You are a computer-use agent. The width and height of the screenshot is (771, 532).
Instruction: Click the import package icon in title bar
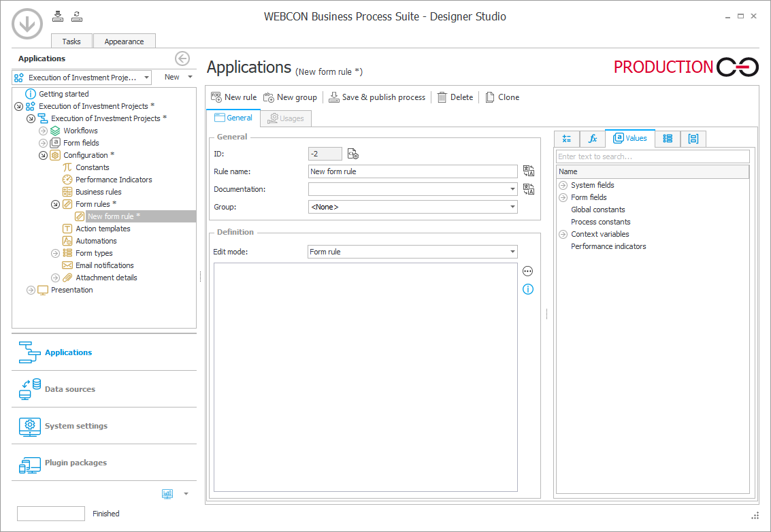[58, 16]
